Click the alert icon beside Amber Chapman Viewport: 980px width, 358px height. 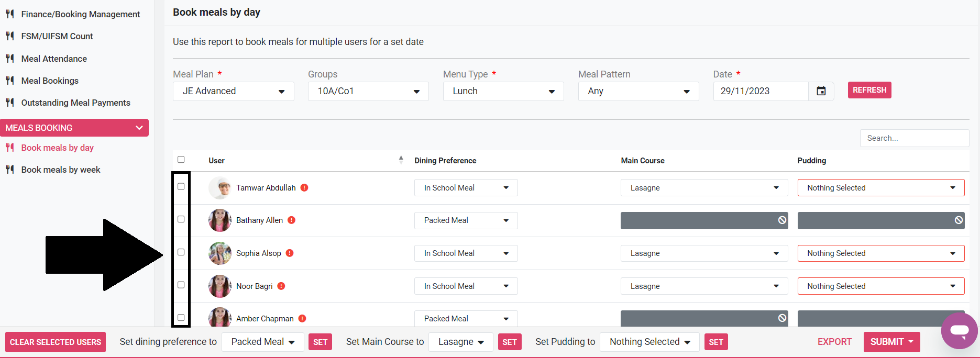(302, 318)
